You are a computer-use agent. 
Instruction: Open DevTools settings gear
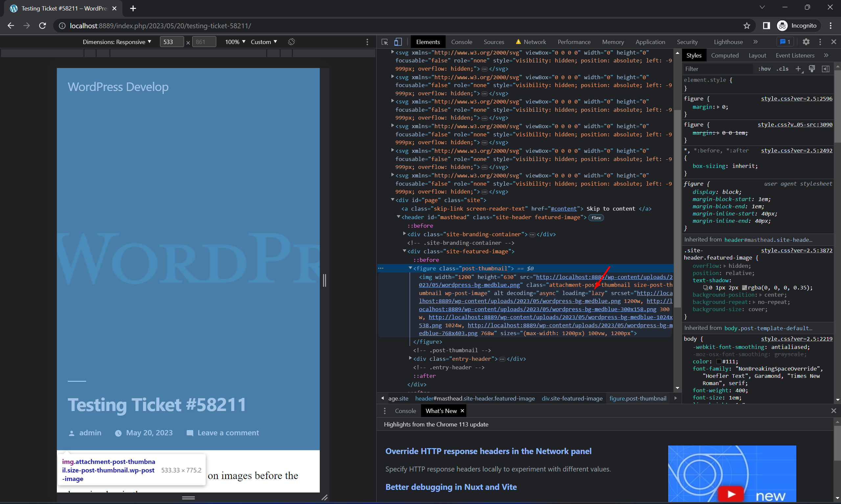[x=806, y=42]
